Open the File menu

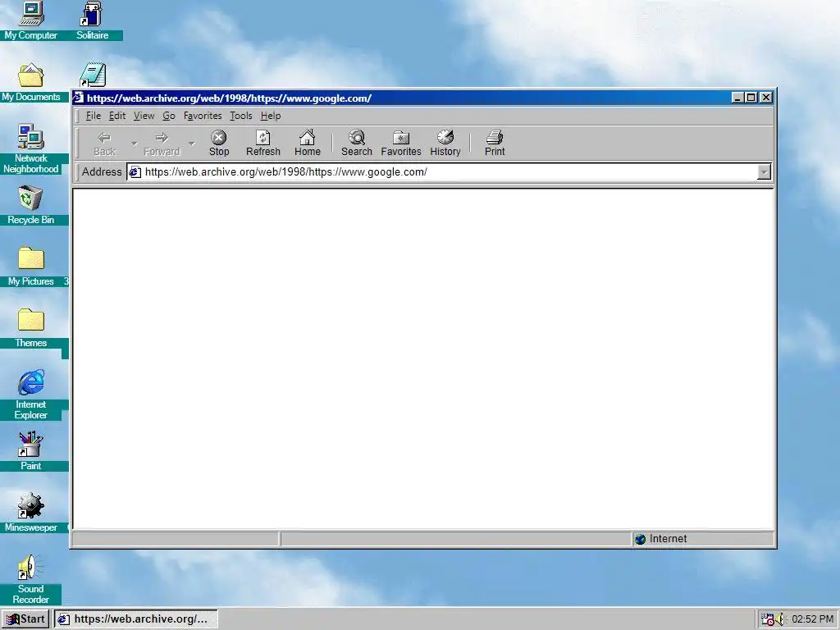coord(94,116)
